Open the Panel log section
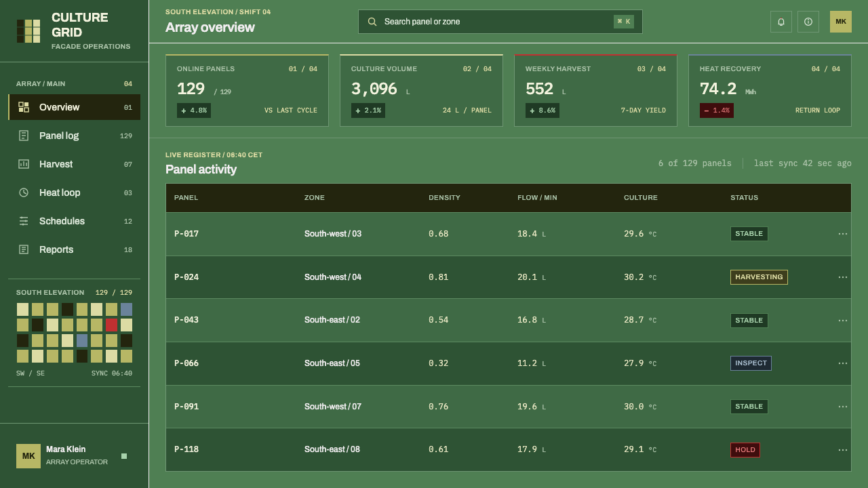The height and width of the screenshot is (488, 868). coord(75,136)
